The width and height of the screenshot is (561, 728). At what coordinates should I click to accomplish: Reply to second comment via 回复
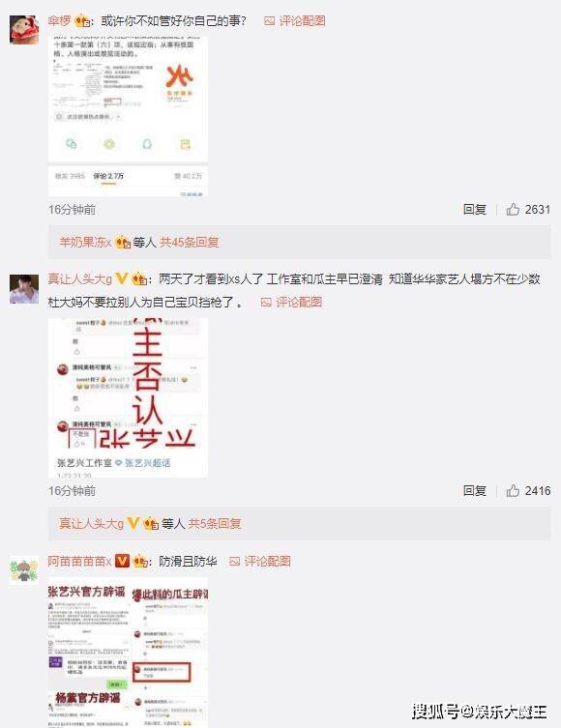[x=474, y=491]
